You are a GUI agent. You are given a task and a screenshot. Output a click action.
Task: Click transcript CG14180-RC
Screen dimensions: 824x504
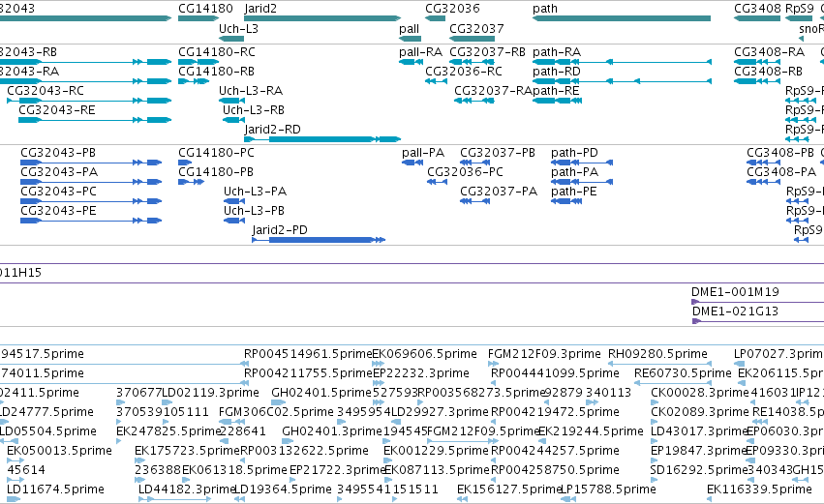tap(198, 62)
